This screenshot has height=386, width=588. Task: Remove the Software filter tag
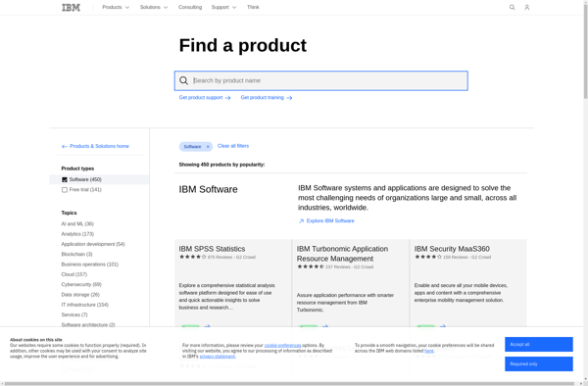[x=208, y=147]
